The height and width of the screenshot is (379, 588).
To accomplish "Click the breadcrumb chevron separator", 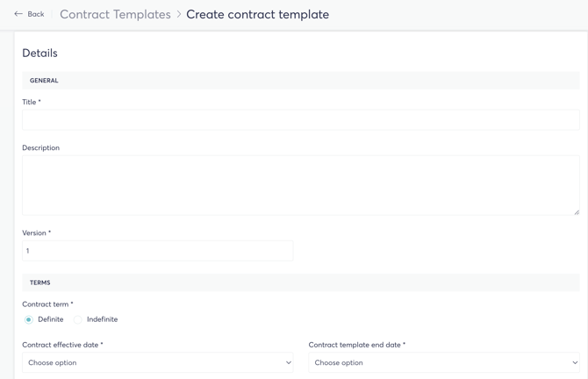I will [x=179, y=14].
